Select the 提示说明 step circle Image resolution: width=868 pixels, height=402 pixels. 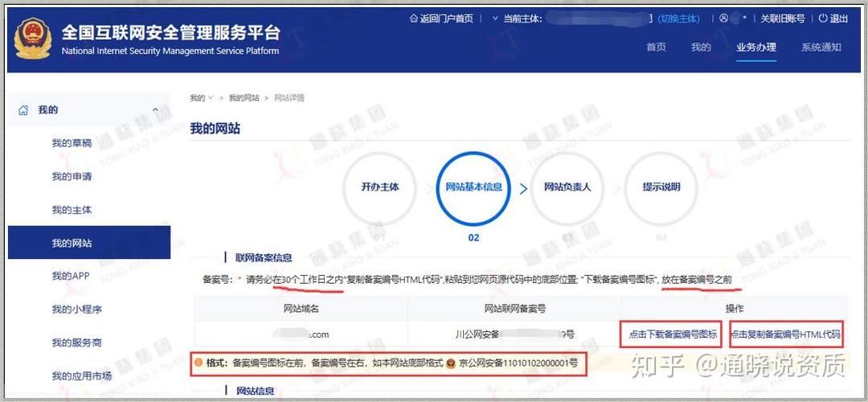coord(661,188)
